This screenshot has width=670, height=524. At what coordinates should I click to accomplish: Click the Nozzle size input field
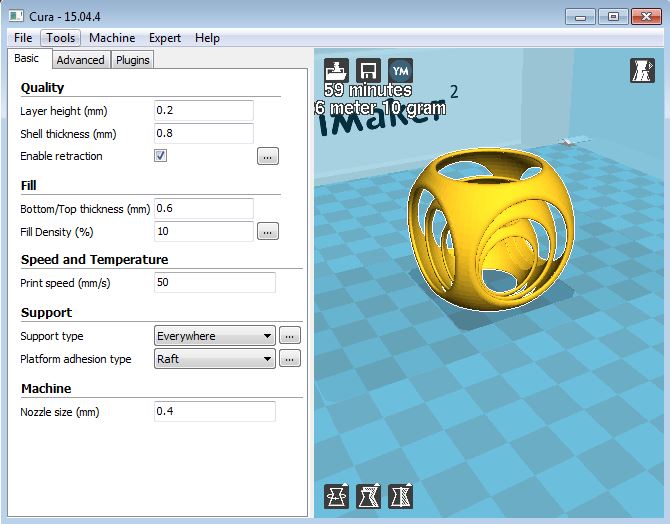[x=215, y=412]
